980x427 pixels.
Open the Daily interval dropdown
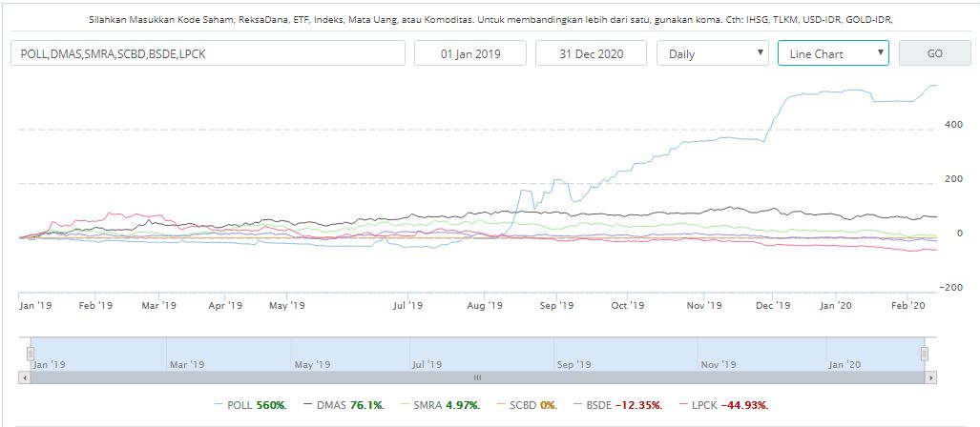[x=713, y=53]
